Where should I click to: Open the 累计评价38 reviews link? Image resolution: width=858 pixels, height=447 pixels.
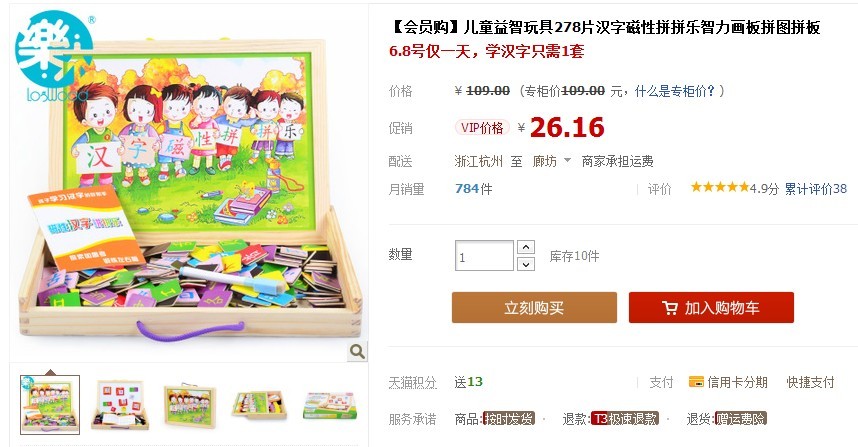click(816, 189)
